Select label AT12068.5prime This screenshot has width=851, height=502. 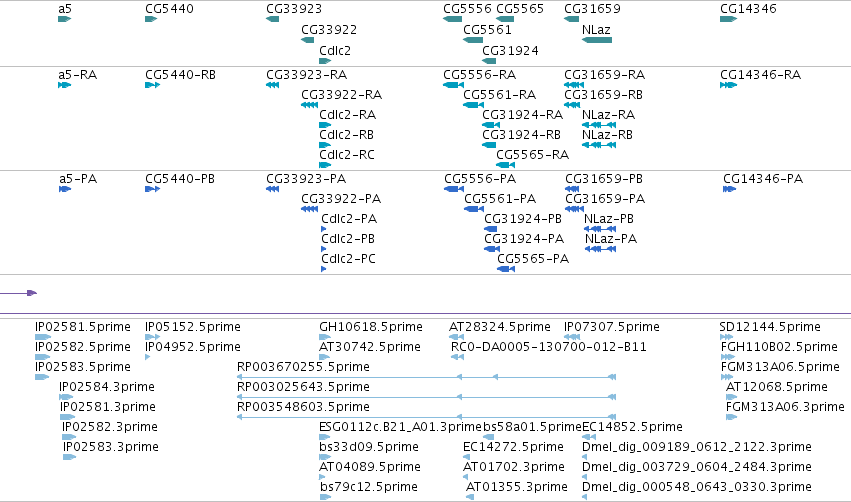coord(776,387)
